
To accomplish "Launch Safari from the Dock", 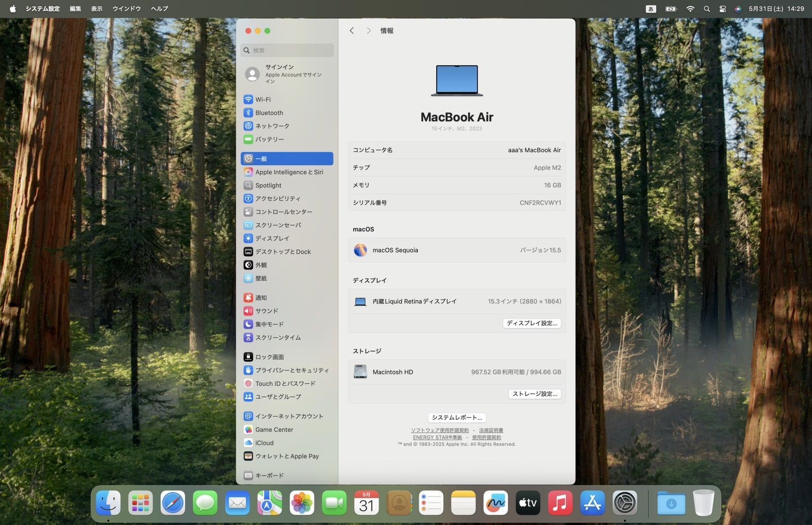I will pyautogui.click(x=173, y=504).
